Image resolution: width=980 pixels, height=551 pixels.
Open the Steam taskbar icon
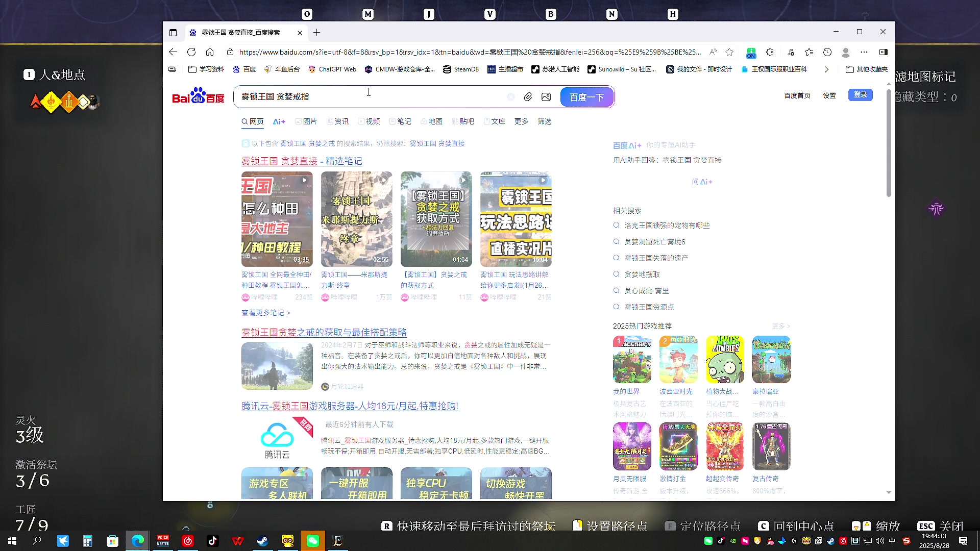[x=263, y=541]
